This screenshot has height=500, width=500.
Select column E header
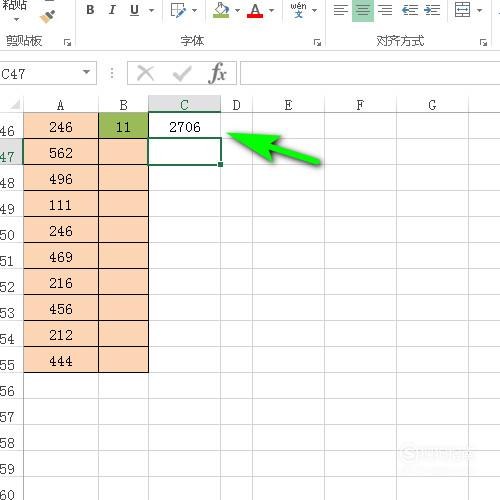pos(288,105)
